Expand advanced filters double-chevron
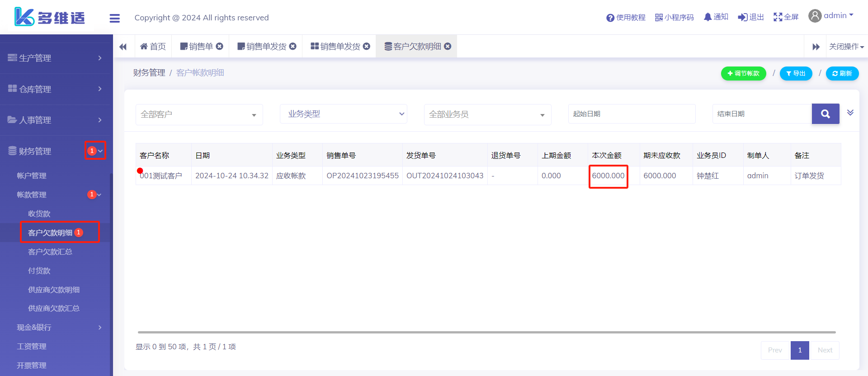Viewport: 868px width, 376px height. tap(850, 113)
